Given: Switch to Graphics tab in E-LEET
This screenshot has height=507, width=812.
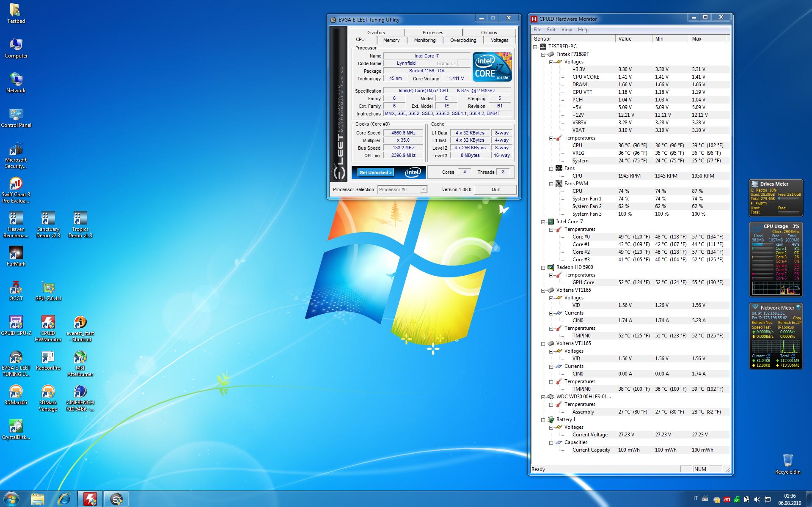Looking at the screenshot, I should [x=376, y=33].
